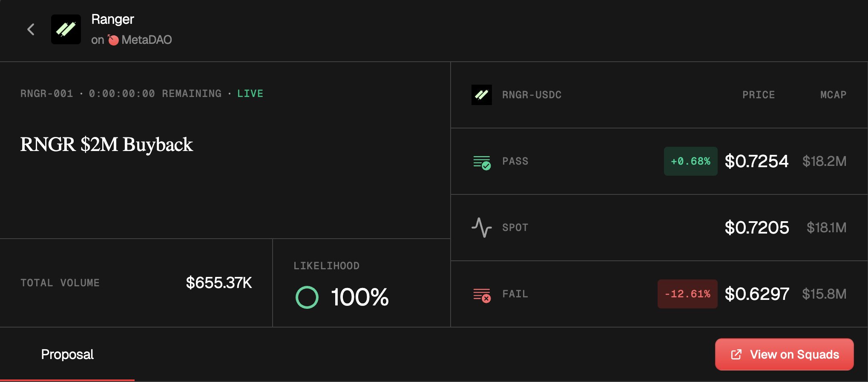The image size is (868, 382).
Task: Click the RNGR $2M Buyback title
Action: tap(106, 145)
